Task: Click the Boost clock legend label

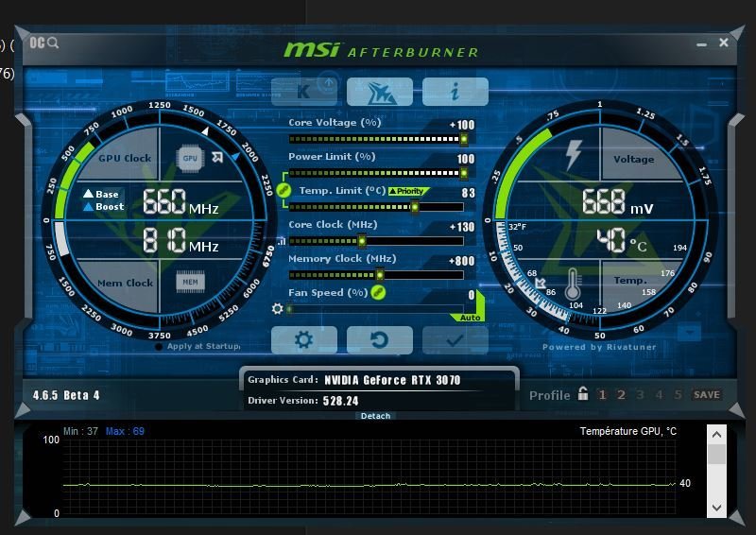Action: 104,206
